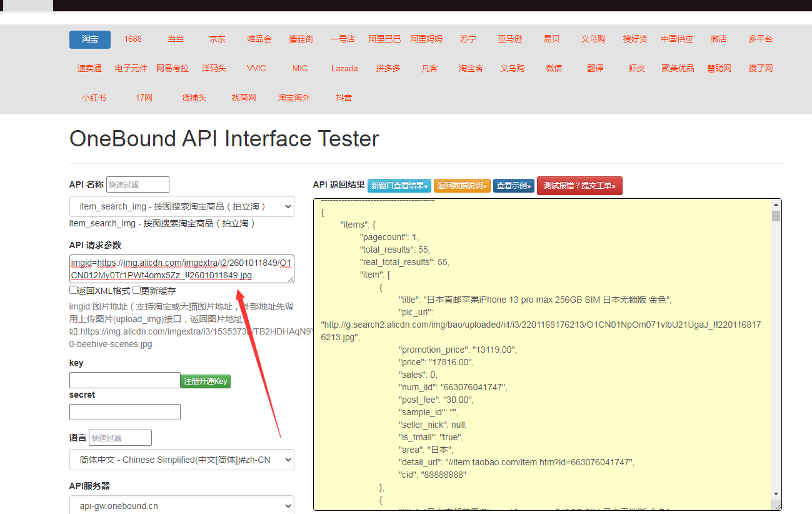This screenshot has height=514, width=812.
Task: Switch to the 蘑菇街 tab
Action: coord(301,39)
